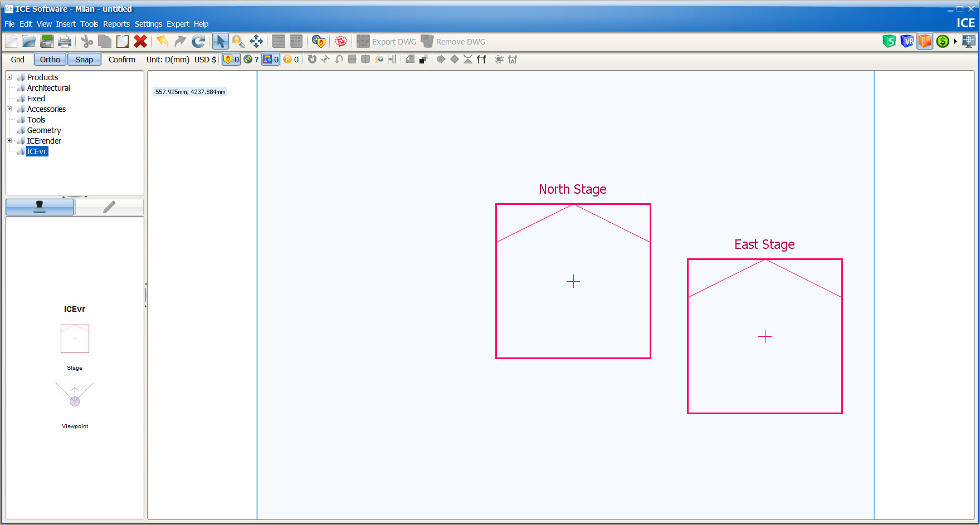Select the arrow pointer tool

coord(221,41)
